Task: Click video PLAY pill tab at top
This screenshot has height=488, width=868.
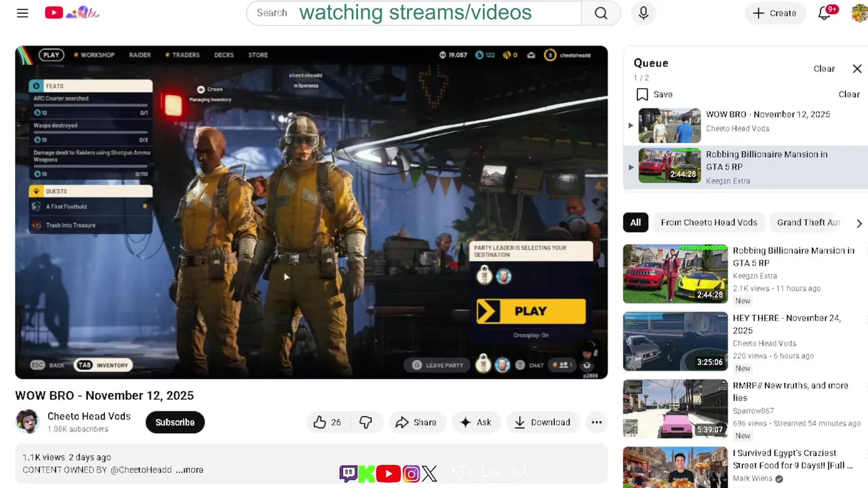Action: pyautogui.click(x=52, y=55)
